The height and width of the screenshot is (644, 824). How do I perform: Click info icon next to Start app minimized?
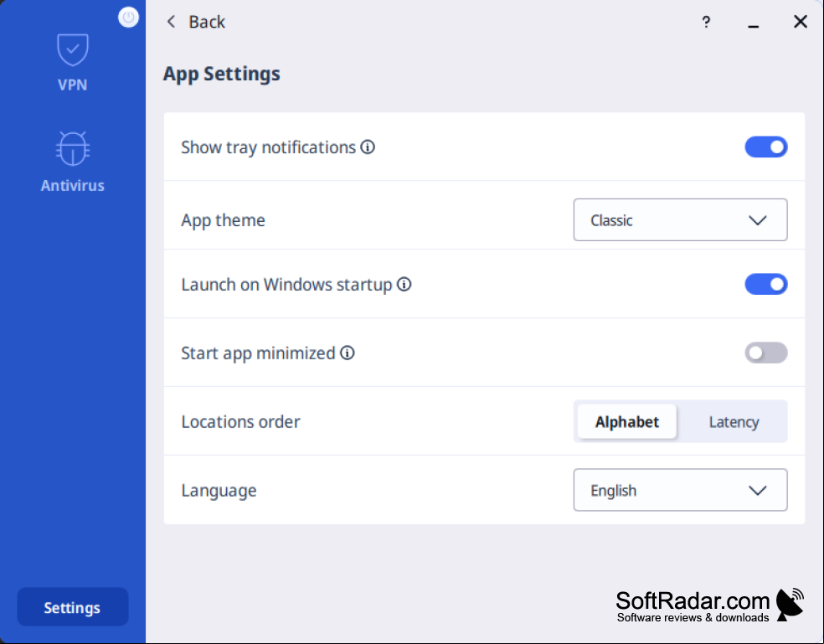coord(348,353)
